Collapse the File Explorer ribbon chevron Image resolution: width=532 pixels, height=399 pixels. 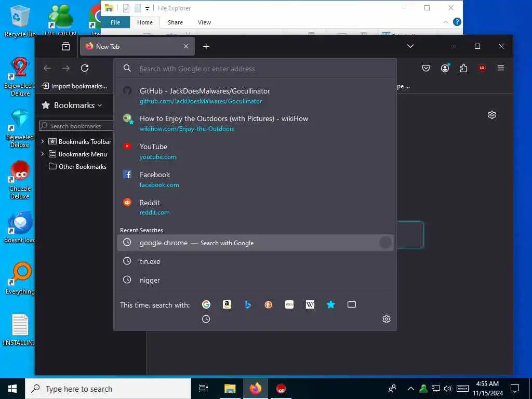tap(446, 22)
